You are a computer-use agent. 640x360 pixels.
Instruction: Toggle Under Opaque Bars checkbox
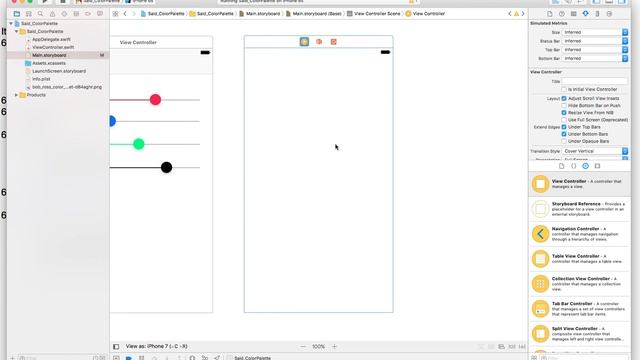point(564,141)
